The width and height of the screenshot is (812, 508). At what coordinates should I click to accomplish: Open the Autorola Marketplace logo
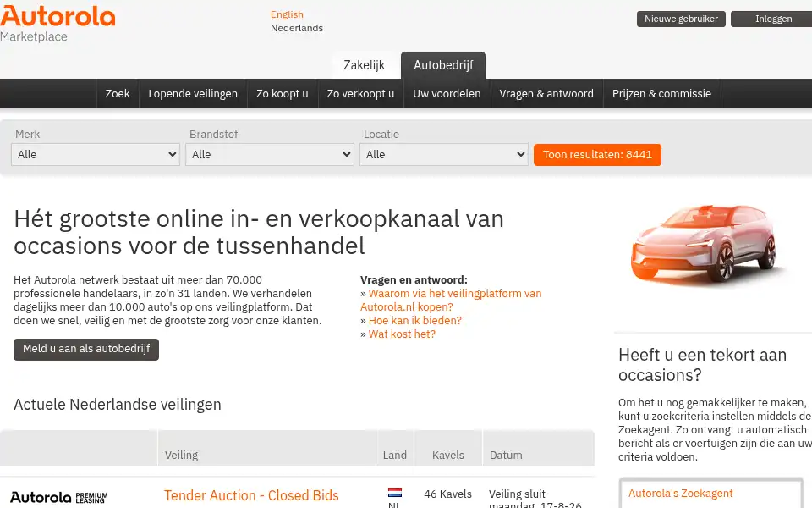[x=58, y=24]
